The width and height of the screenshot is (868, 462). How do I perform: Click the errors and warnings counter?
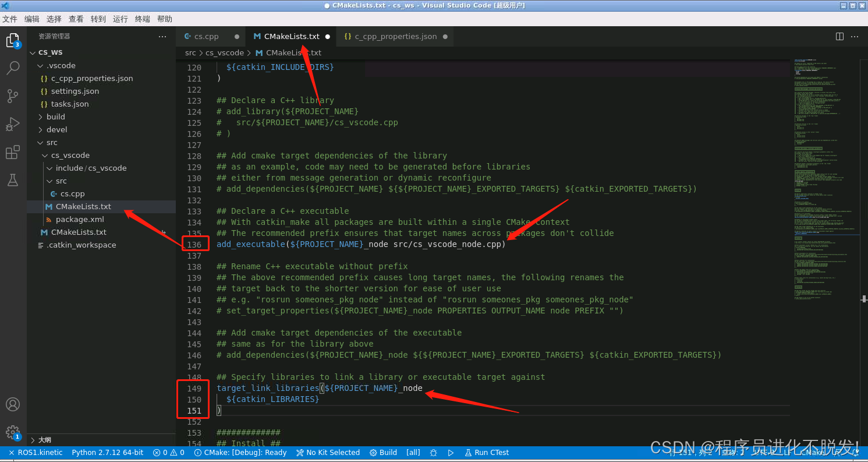[x=169, y=453]
